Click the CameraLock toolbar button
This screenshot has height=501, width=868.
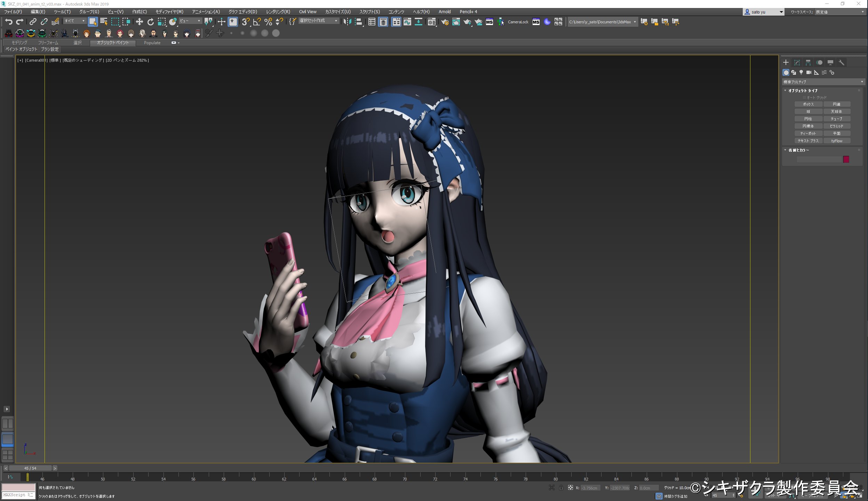click(518, 22)
